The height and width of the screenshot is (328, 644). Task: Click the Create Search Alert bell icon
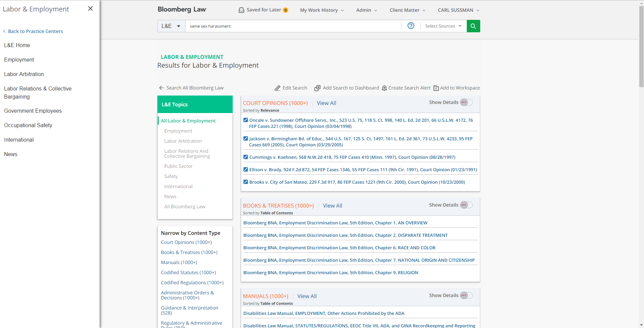384,88
